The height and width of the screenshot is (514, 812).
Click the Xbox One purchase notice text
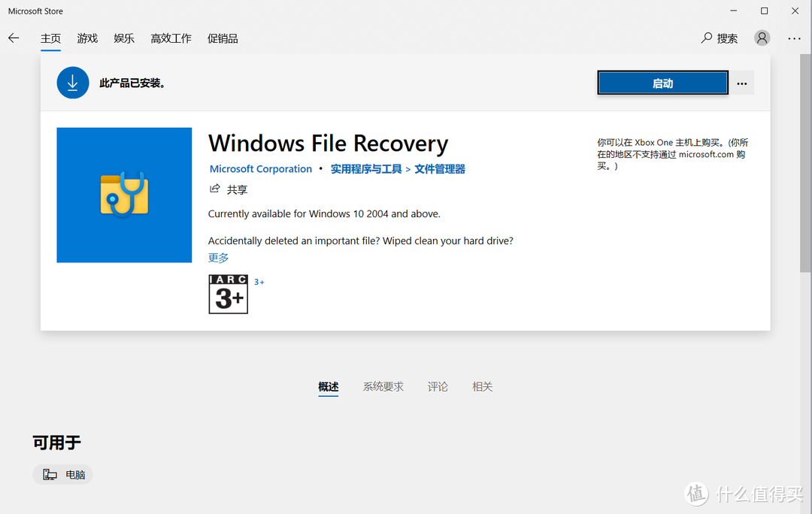coord(673,154)
